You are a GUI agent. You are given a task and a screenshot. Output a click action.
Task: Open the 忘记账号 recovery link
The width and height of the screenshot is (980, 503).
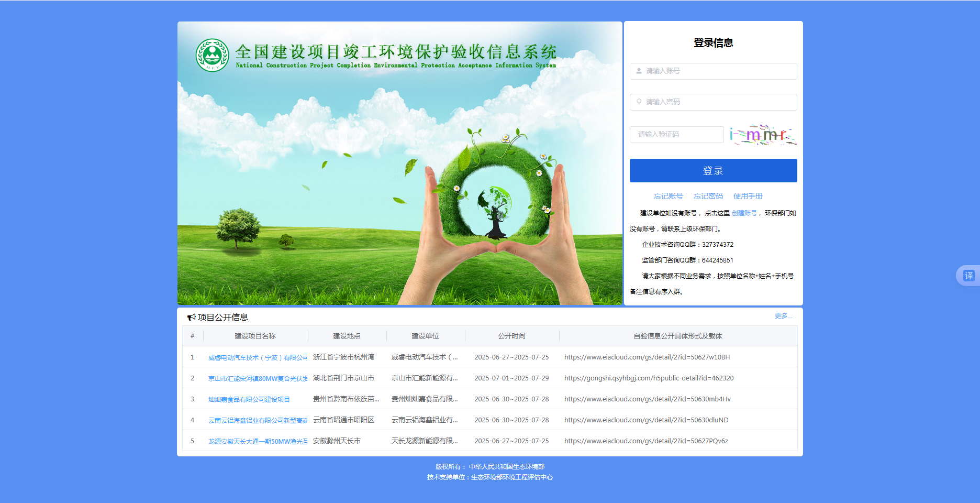click(x=667, y=195)
